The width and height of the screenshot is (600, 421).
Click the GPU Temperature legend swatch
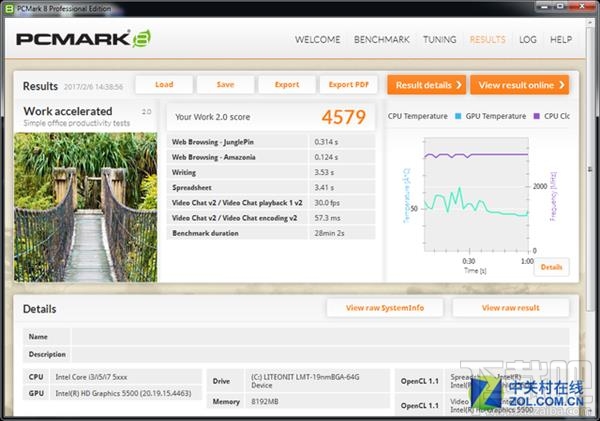pyautogui.click(x=458, y=116)
